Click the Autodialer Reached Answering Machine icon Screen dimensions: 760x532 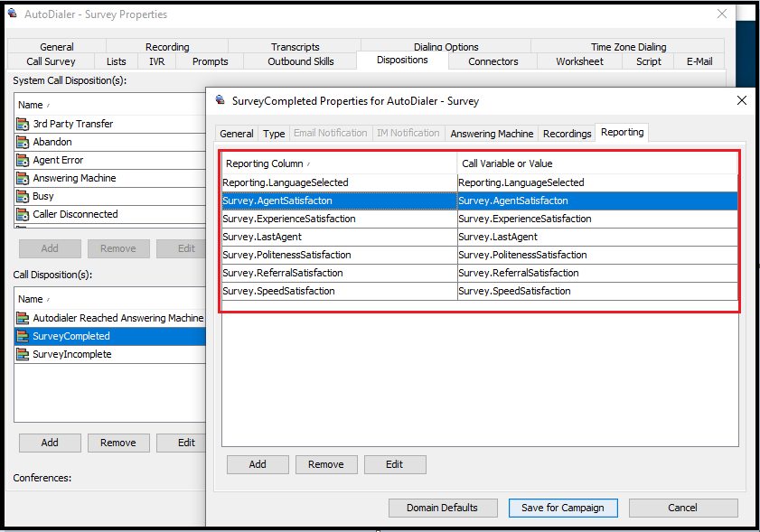coord(23,318)
